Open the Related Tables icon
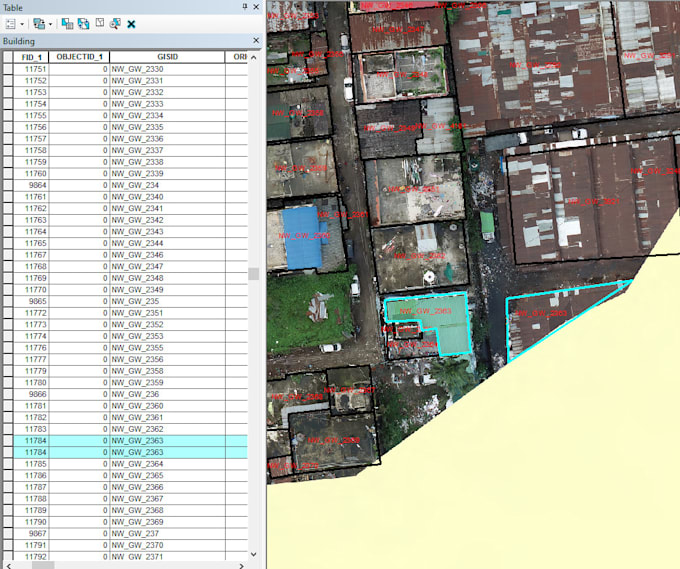The height and width of the screenshot is (569, 680). [x=39, y=24]
